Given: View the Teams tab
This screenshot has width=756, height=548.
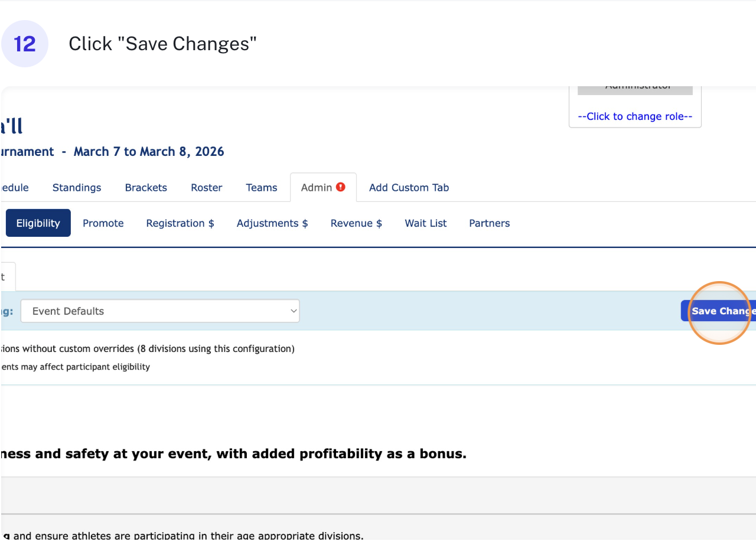Looking at the screenshot, I should click(262, 187).
